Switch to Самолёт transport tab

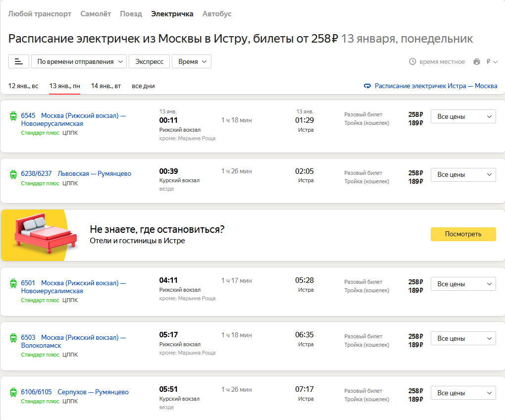tap(96, 14)
